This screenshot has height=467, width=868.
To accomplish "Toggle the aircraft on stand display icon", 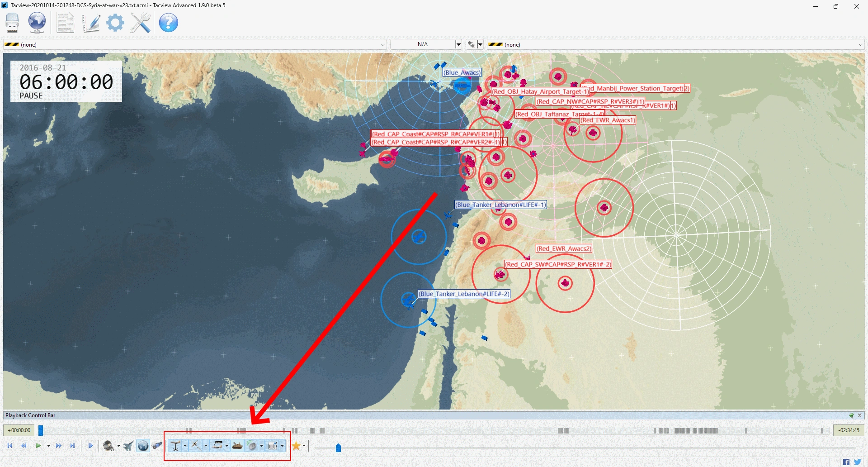I will point(175,446).
